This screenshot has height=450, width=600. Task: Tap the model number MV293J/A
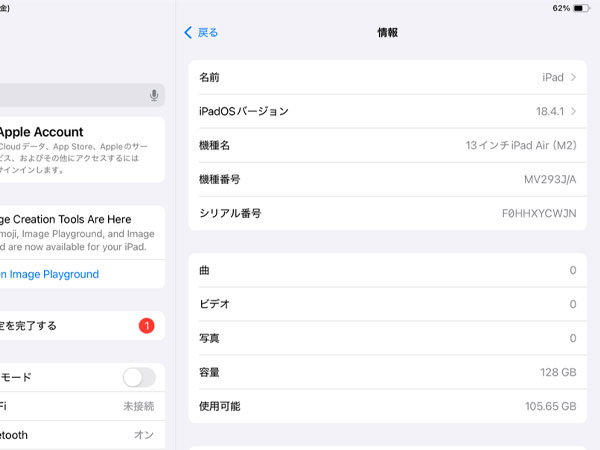tap(550, 179)
